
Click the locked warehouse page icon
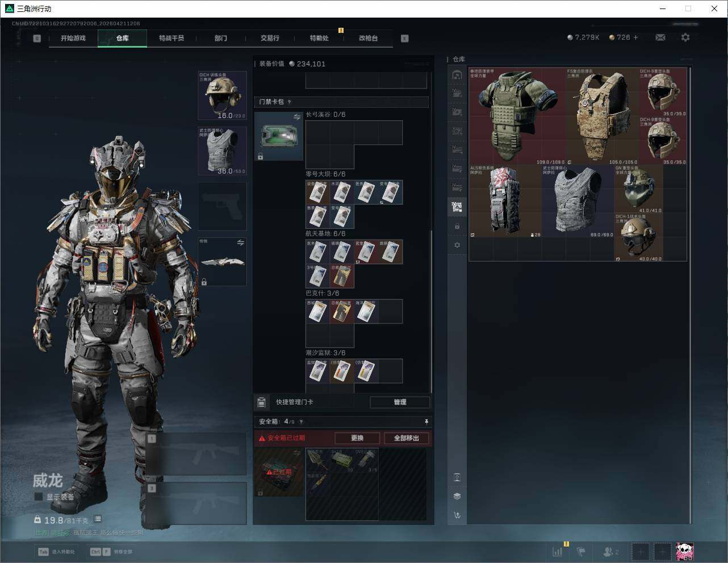tap(457, 226)
